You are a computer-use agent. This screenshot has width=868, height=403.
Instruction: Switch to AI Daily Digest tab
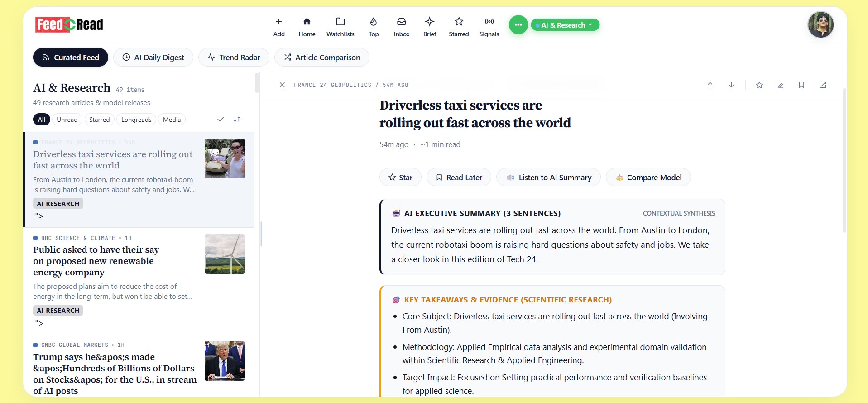point(153,58)
